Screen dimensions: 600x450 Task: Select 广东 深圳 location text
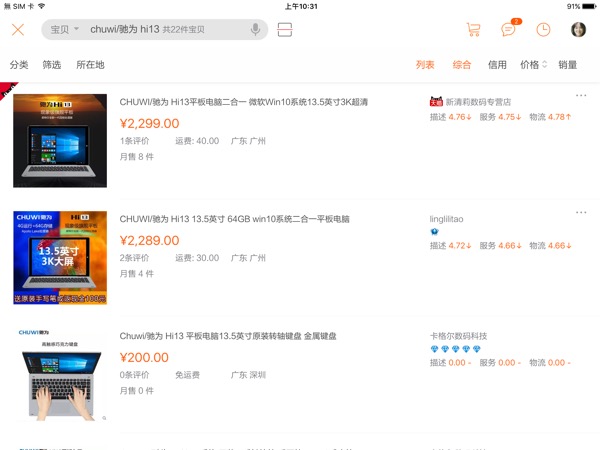248,375
